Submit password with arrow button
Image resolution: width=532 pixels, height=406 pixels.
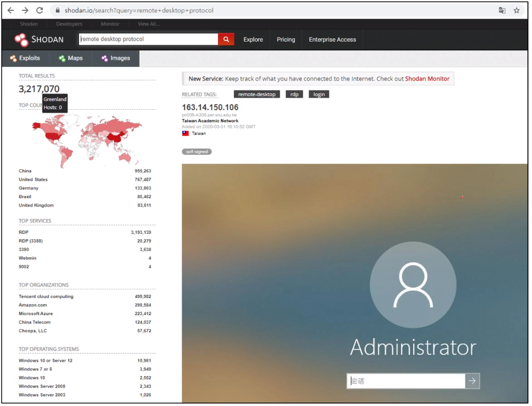point(472,381)
